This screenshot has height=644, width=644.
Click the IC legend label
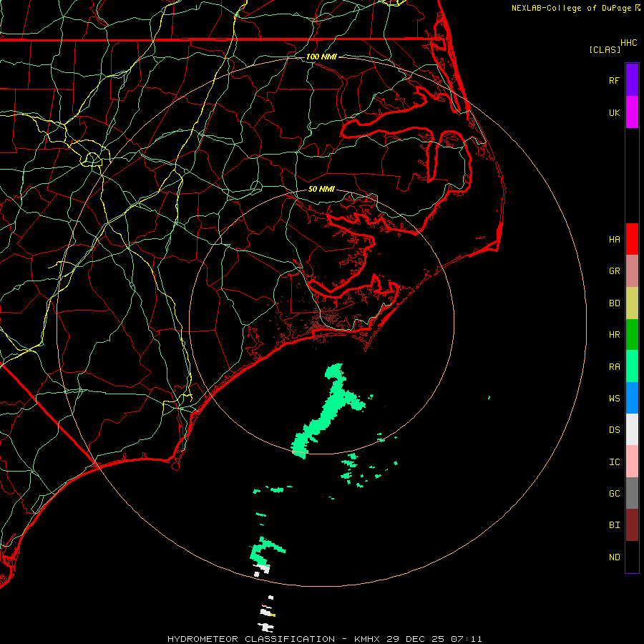tap(614, 462)
